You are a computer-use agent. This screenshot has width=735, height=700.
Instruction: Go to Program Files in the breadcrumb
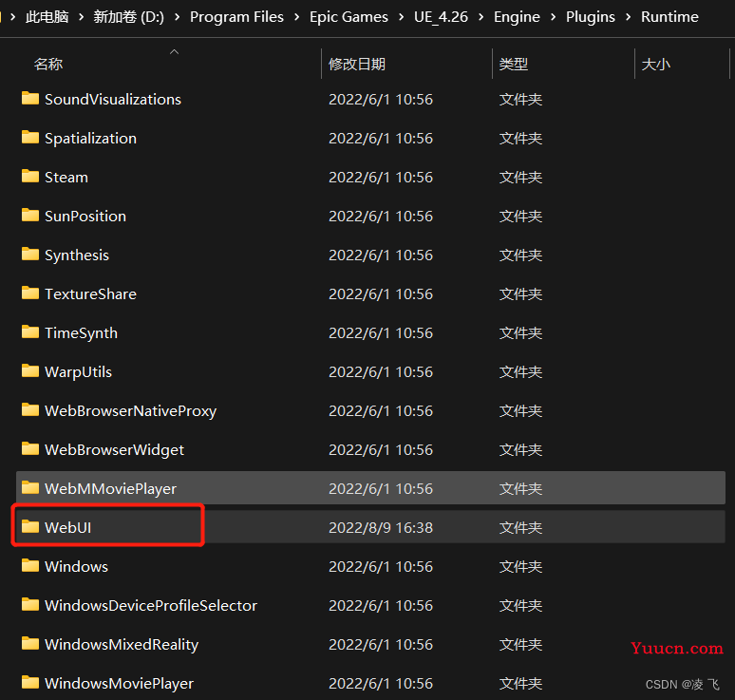pos(236,17)
